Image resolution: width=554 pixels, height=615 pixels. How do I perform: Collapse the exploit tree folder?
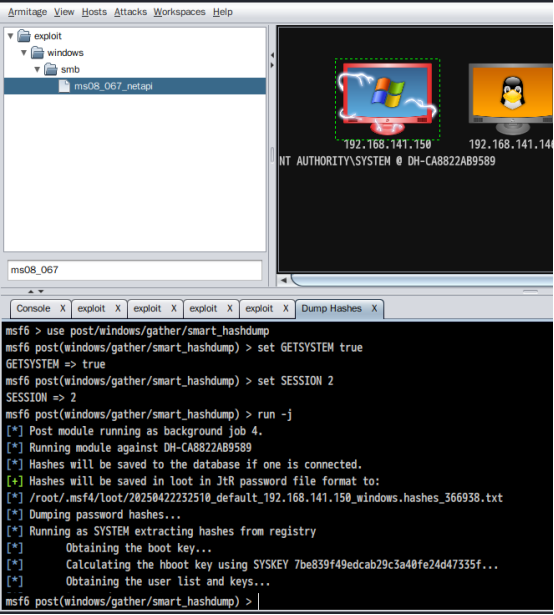11,36
